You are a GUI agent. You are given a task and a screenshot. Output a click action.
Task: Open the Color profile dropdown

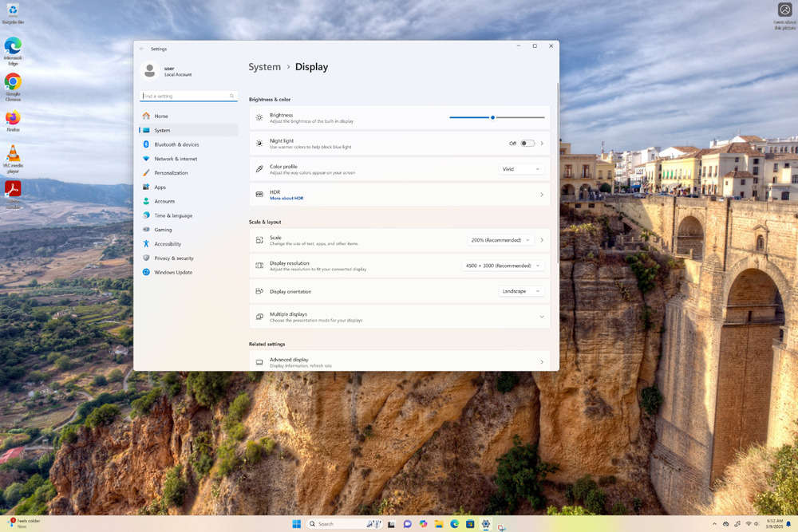pos(520,169)
